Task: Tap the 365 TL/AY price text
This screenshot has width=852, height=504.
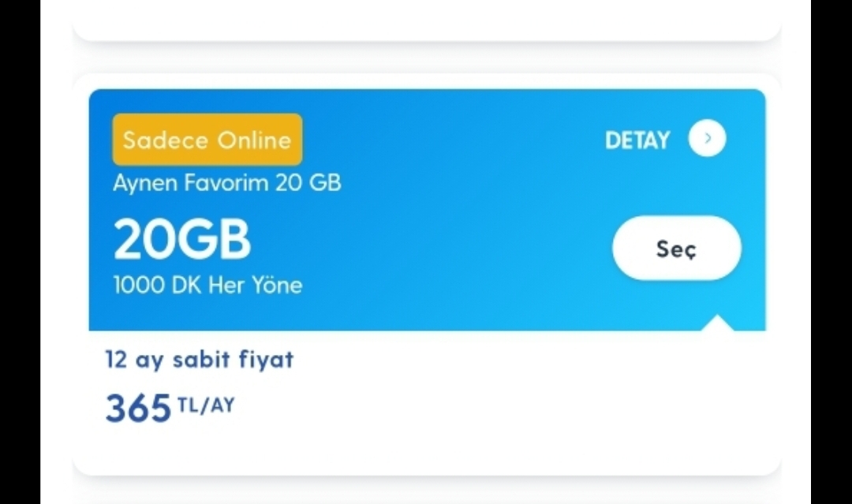Action: pyautogui.click(x=169, y=406)
